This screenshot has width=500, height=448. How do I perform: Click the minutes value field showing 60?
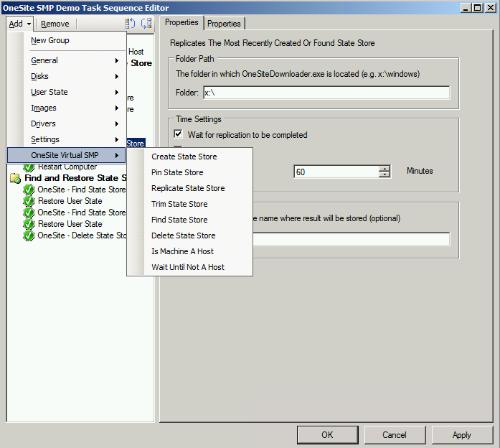tap(336, 172)
